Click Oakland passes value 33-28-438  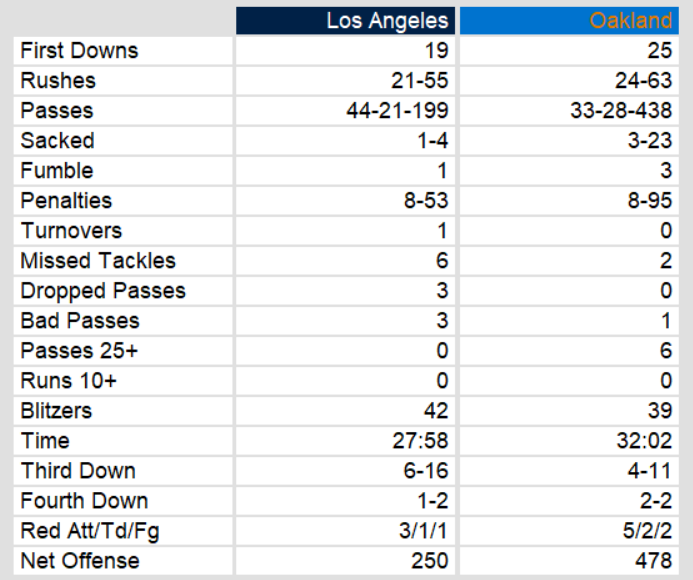point(621,111)
